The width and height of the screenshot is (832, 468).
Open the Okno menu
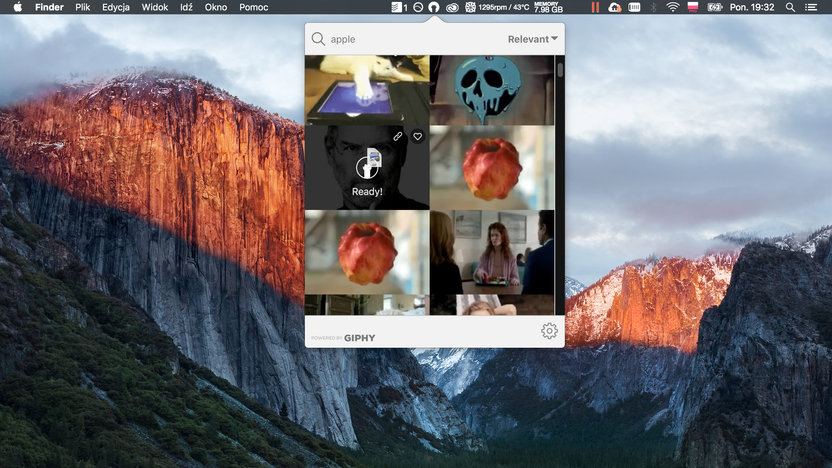[215, 7]
